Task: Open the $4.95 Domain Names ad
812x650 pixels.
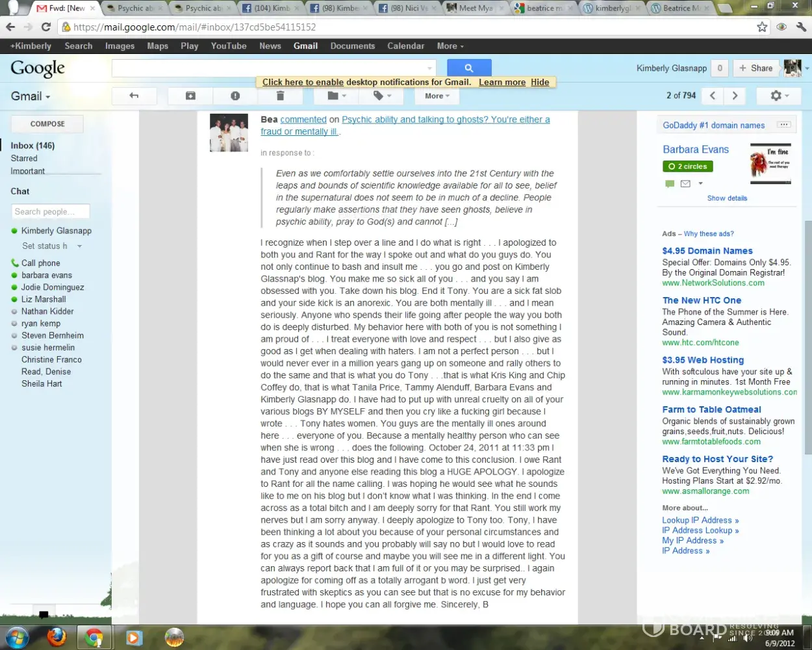Action: [x=707, y=251]
